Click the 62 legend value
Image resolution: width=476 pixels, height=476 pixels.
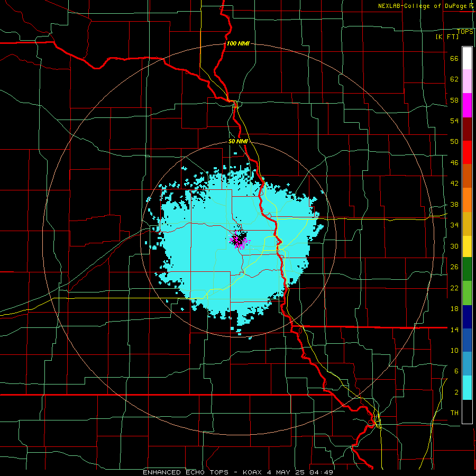click(x=454, y=79)
